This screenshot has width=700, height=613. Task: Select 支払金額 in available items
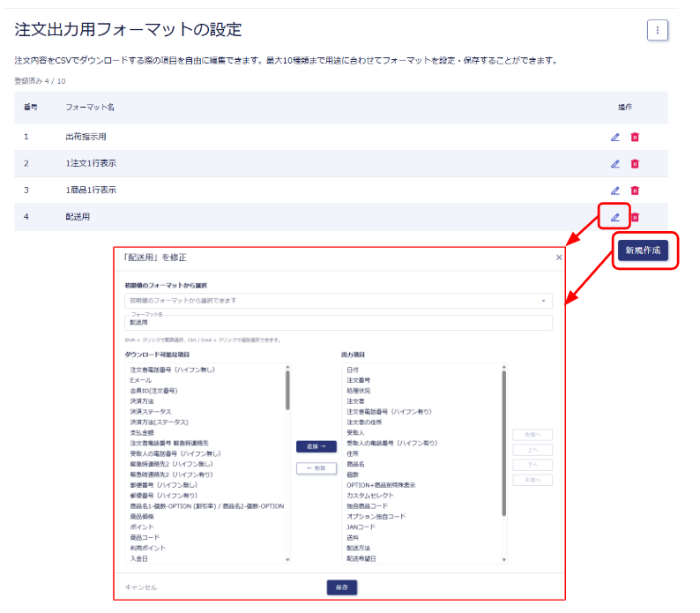(x=142, y=432)
